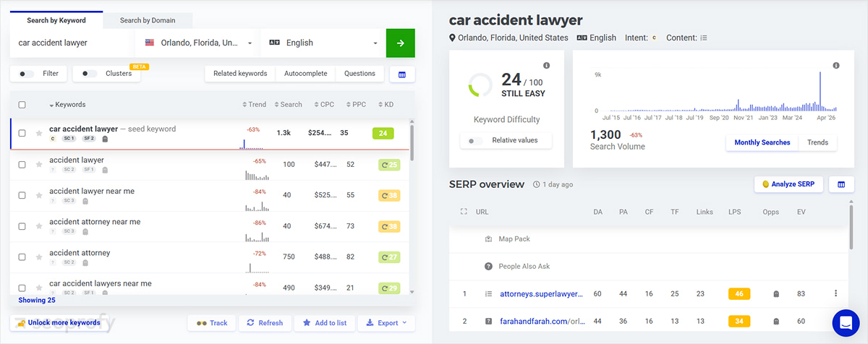Click the green search arrow button
The width and height of the screenshot is (868, 344).
coord(401,43)
